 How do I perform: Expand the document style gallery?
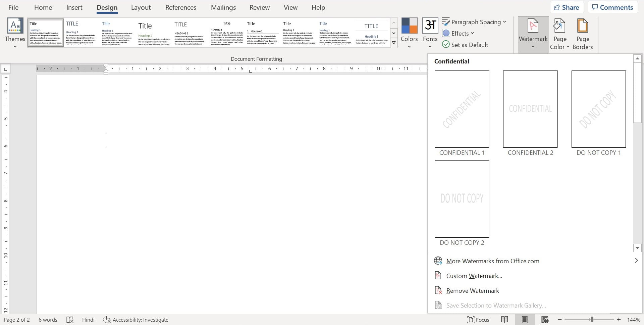[394, 43]
